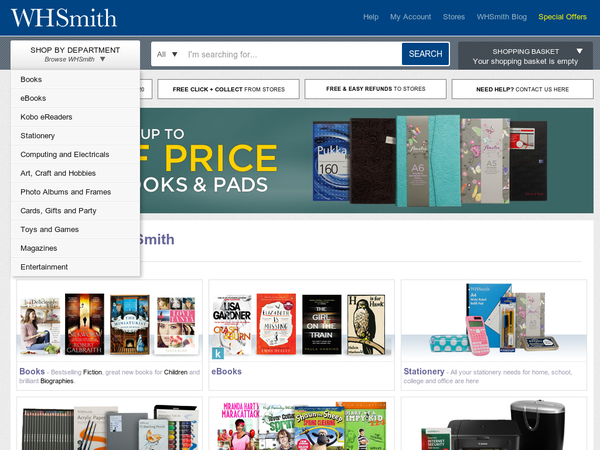Click H is for Hawk cover
This screenshot has height=450, width=600.
point(366,324)
